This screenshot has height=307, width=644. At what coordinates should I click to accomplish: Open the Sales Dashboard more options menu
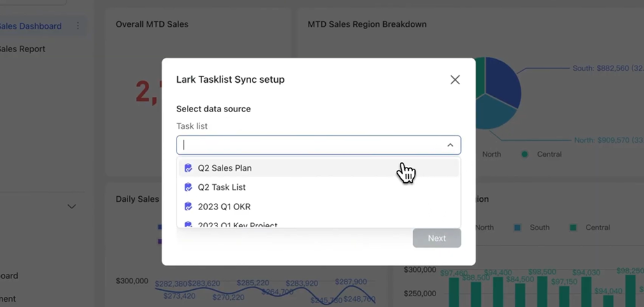(x=78, y=26)
